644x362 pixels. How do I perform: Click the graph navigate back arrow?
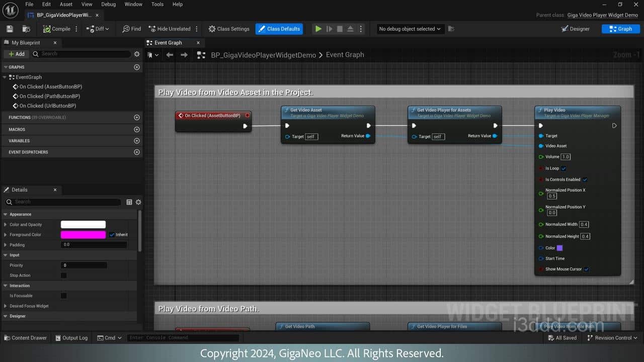(170, 55)
